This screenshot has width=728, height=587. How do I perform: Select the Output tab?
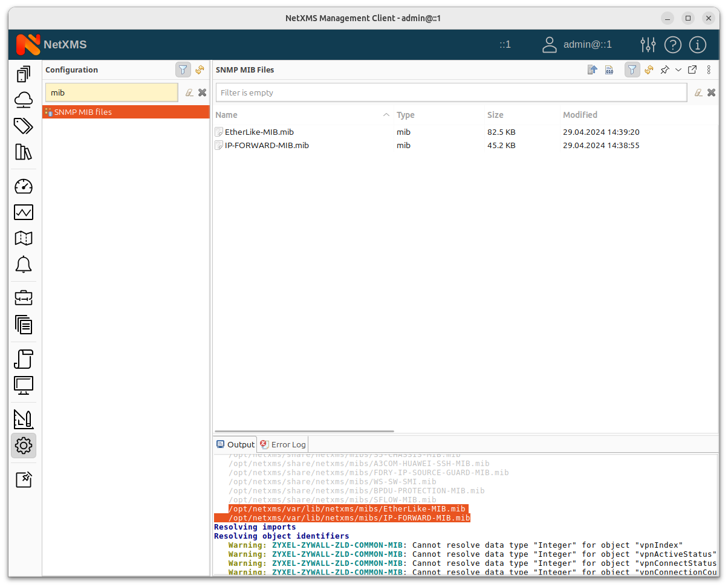pyautogui.click(x=235, y=444)
